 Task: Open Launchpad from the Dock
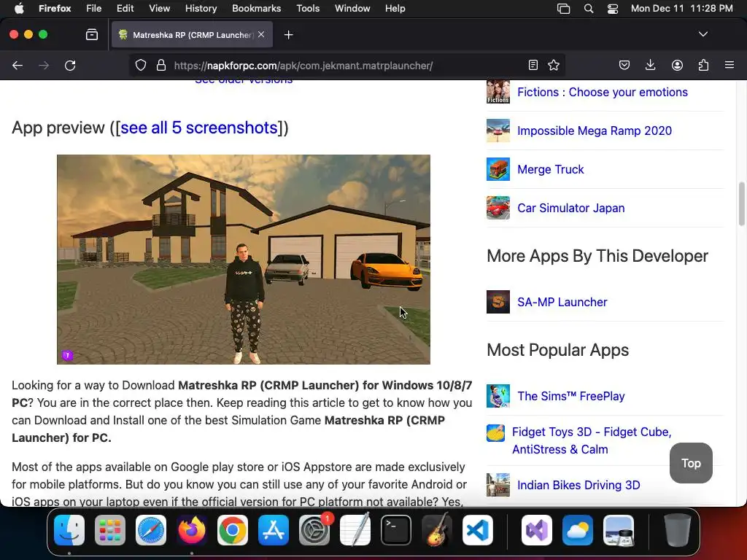[110, 530]
